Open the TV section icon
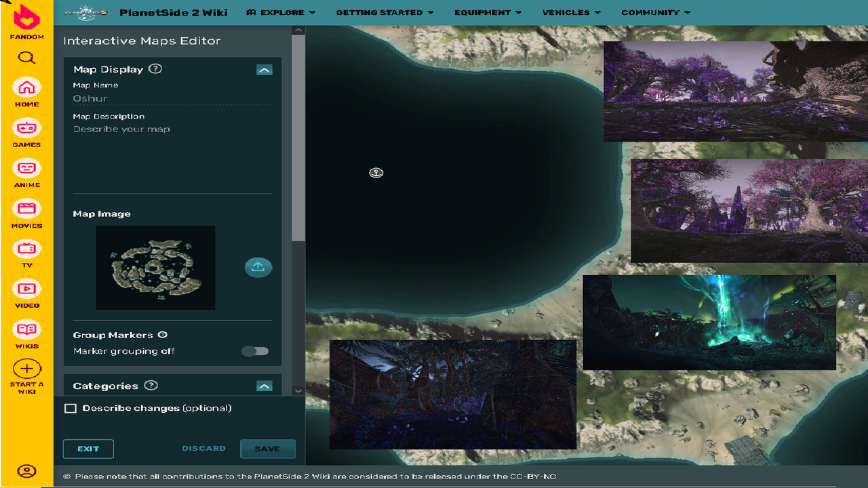868x488 pixels. click(26, 253)
